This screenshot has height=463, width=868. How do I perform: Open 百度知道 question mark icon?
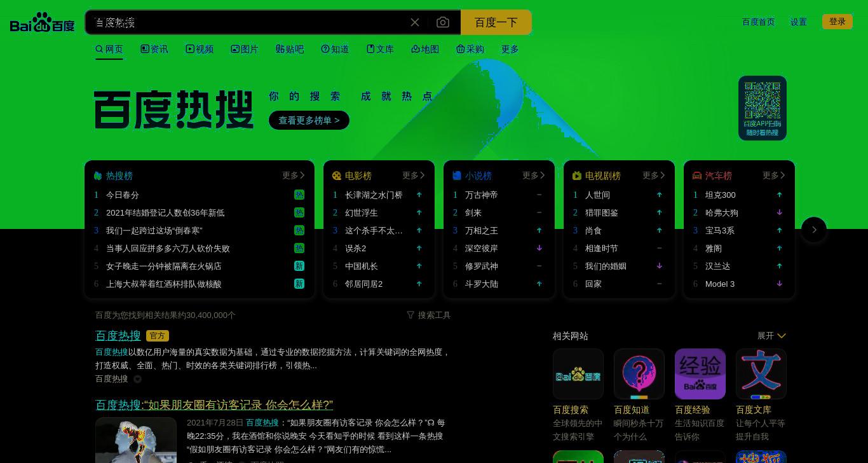(x=639, y=374)
